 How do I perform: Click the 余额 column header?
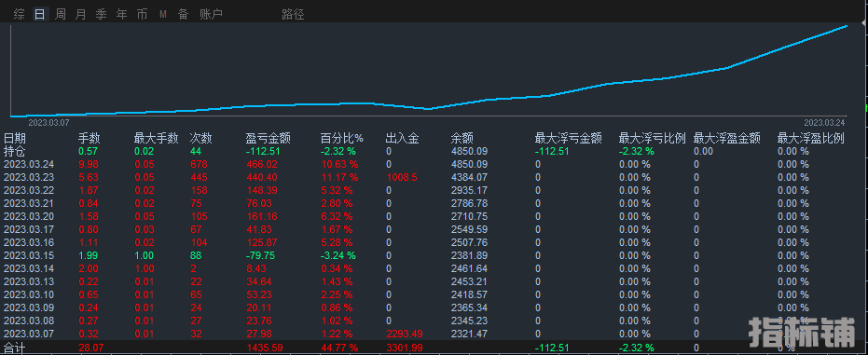click(462, 138)
